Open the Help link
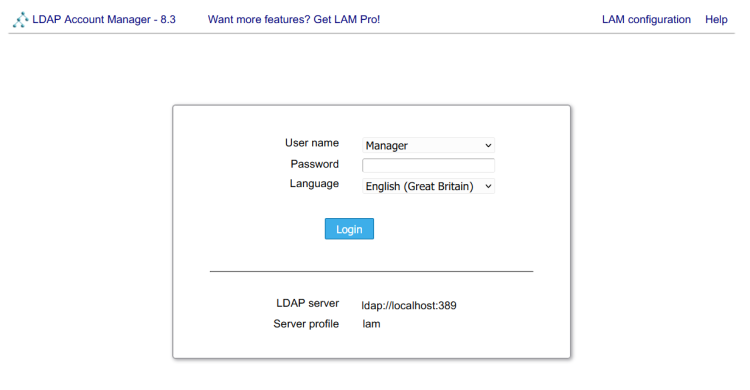Screen dimensions: 750x390 click(716, 20)
